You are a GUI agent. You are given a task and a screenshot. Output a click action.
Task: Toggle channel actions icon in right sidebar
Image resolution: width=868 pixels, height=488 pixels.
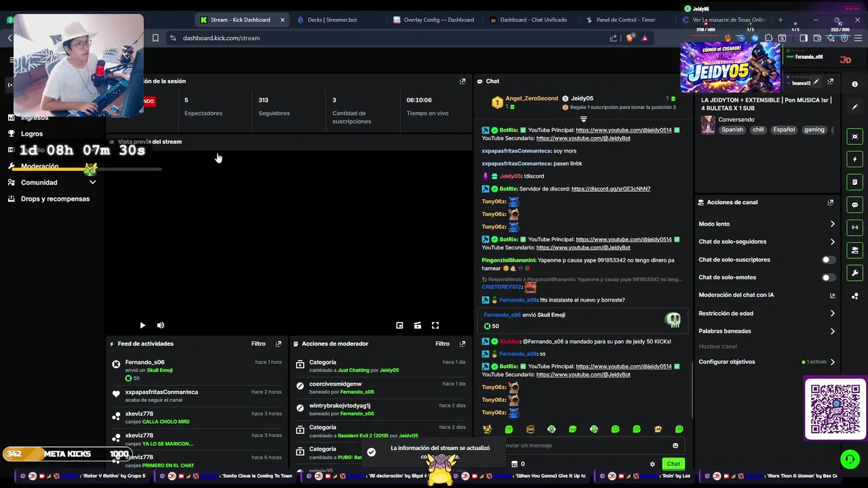[854, 250]
